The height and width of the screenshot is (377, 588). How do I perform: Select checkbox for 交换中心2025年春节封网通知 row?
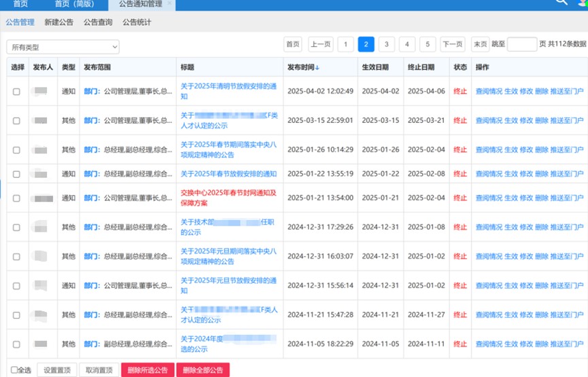coord(16,198)
